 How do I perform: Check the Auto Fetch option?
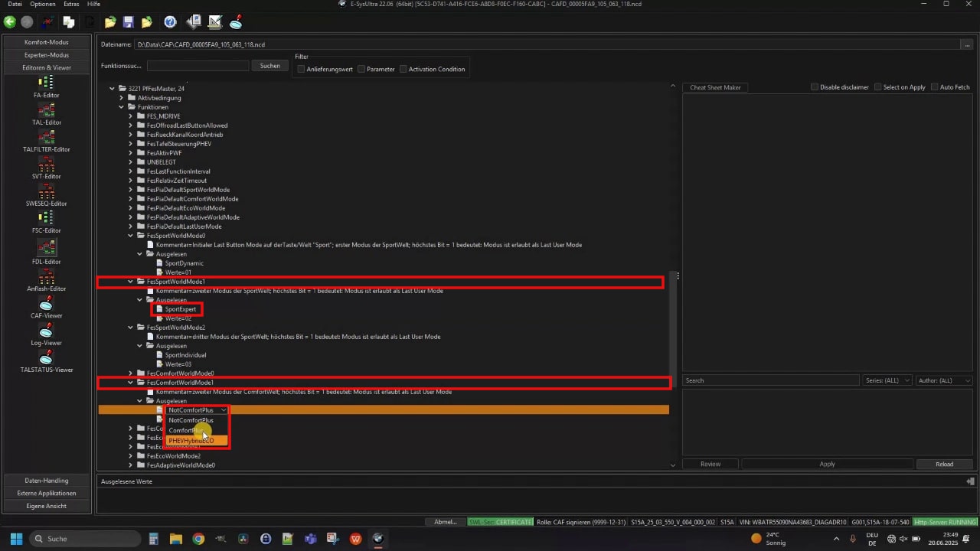(x=935, y=87)
